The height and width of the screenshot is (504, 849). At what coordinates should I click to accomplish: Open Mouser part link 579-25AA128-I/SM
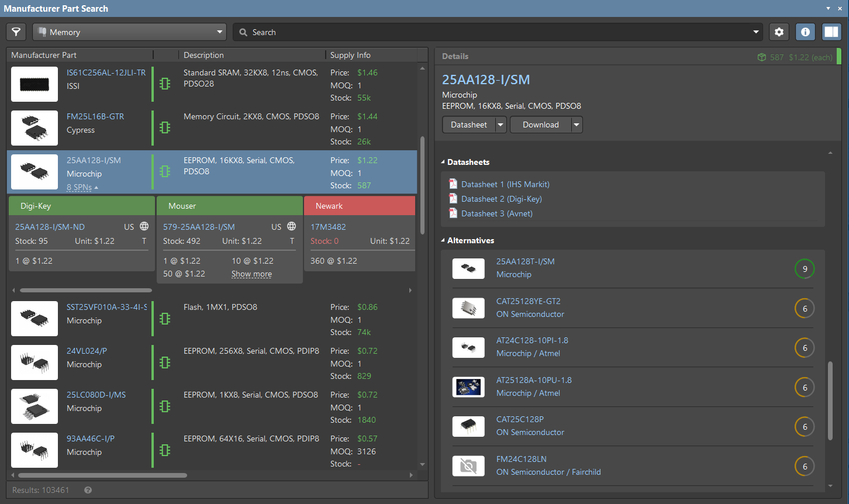coord(199,227)
